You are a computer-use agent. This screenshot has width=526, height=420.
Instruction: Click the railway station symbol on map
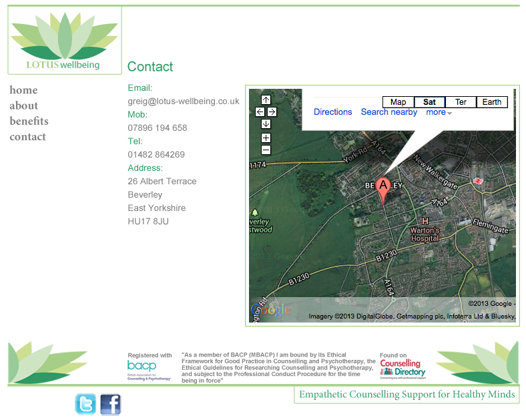tap(478, 181)
